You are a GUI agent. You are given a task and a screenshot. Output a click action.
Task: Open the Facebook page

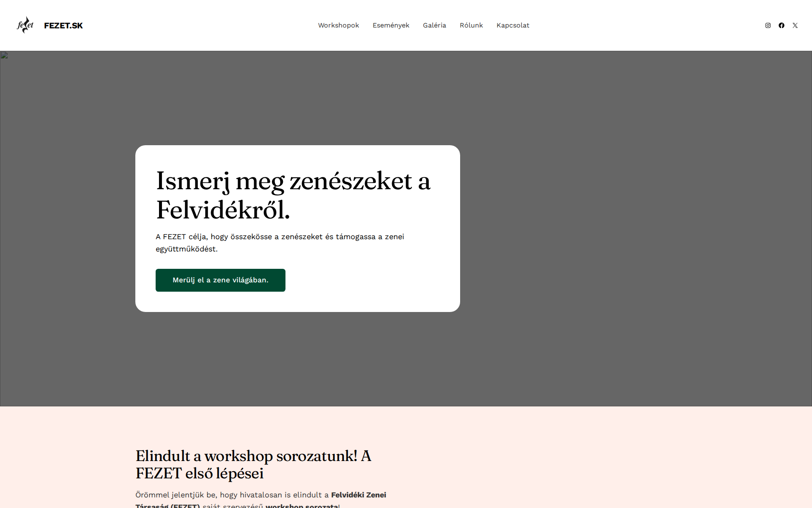pyautogui.click(x=781, y=25)
